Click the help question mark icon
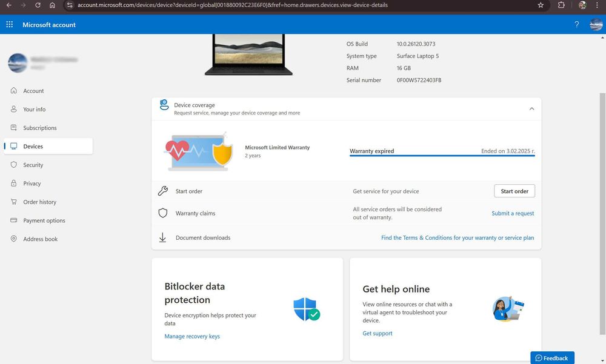 tap(577, 24)
